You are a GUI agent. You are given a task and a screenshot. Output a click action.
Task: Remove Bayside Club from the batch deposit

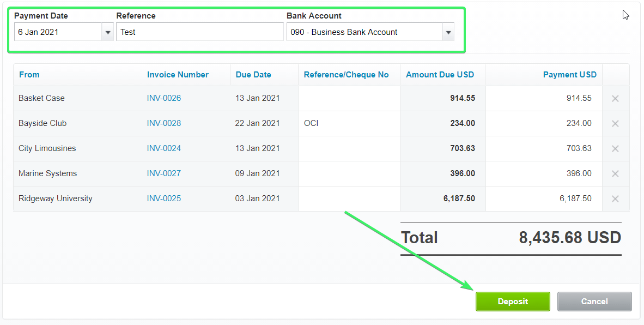point(615,123)
